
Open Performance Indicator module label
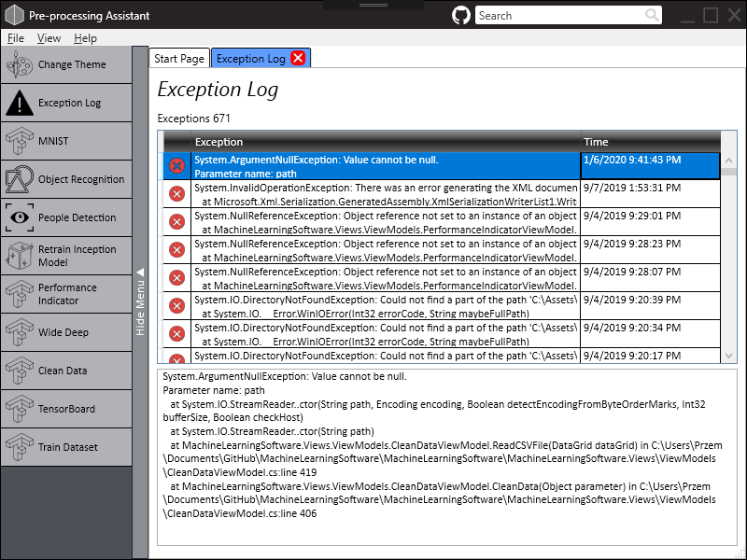(x=67, y=294)
